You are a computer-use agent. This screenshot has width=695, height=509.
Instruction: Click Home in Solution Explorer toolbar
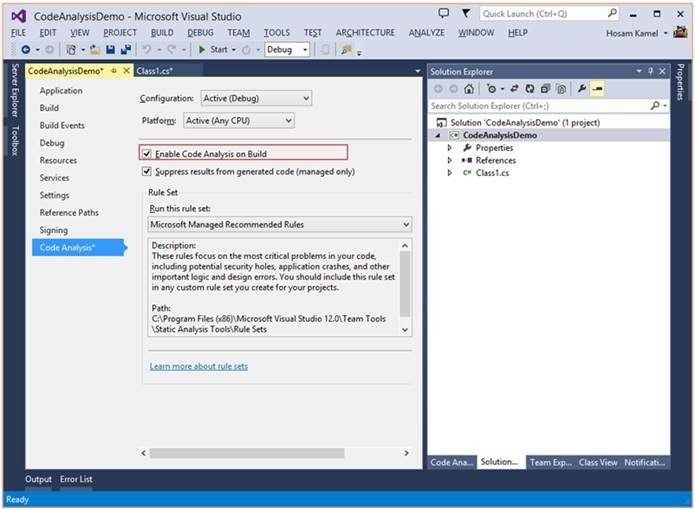(x=469, y=89)
